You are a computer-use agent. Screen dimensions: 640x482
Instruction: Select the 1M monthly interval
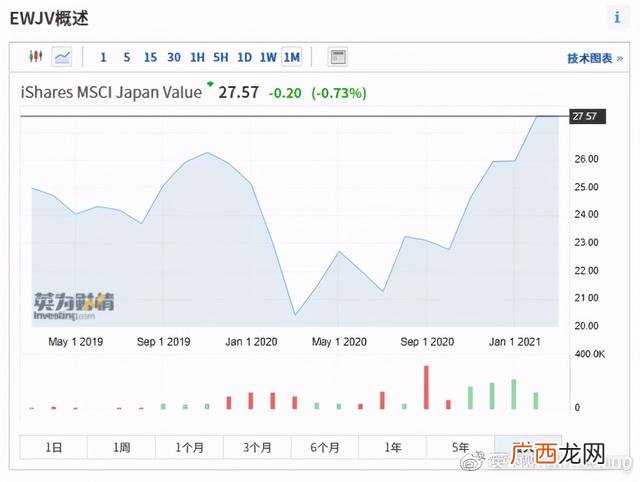[291, 57]
